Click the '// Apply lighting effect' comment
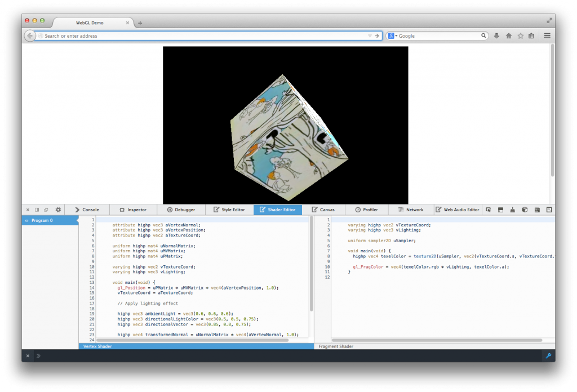Image resolution: width=577 pixels, height=392 pixels. (x=148, y=304)
